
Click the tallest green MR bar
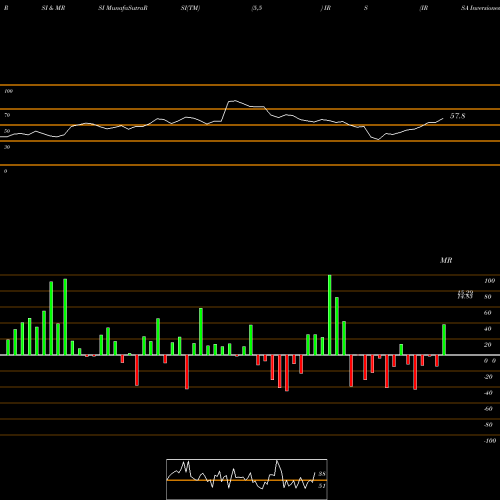pos(330,315)
